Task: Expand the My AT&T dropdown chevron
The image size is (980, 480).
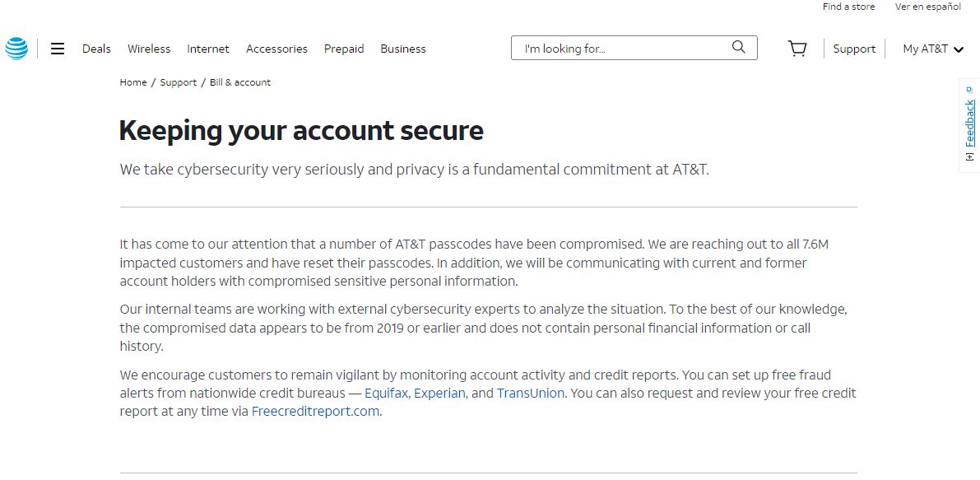Action: 959,49
